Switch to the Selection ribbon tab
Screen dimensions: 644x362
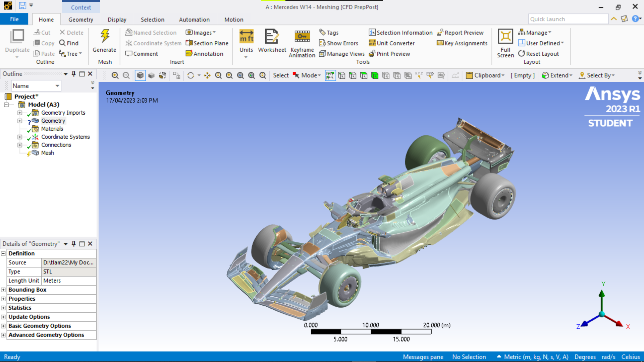click(x=153, y=19)
